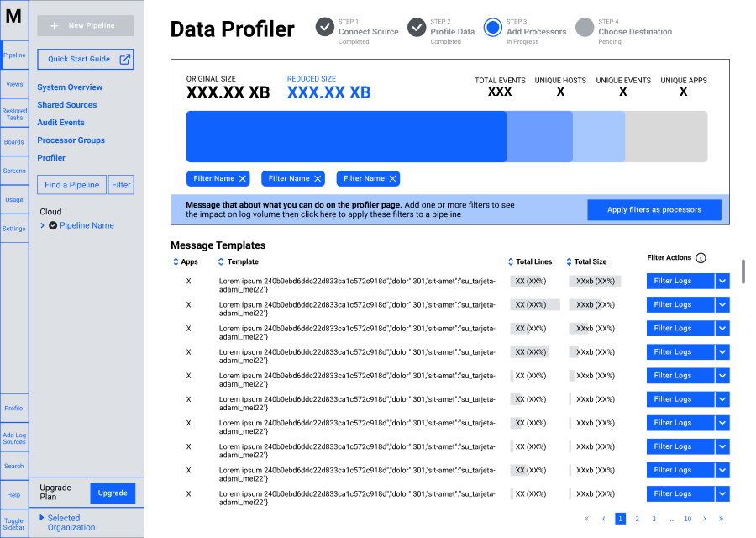756x538 pixels.
Task: Click the Step 3 Add Processors step indicator
Action: (x=493, y=28)
